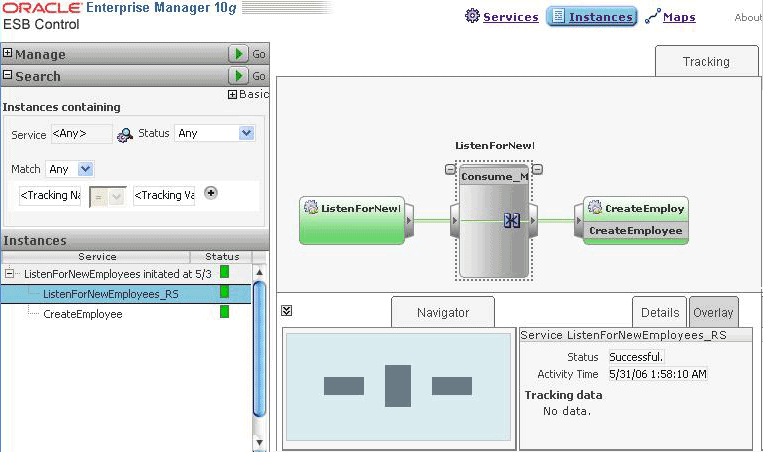Click instances list scroll down arrow
The width and height of the screenshot is (763, 452).
259,442
